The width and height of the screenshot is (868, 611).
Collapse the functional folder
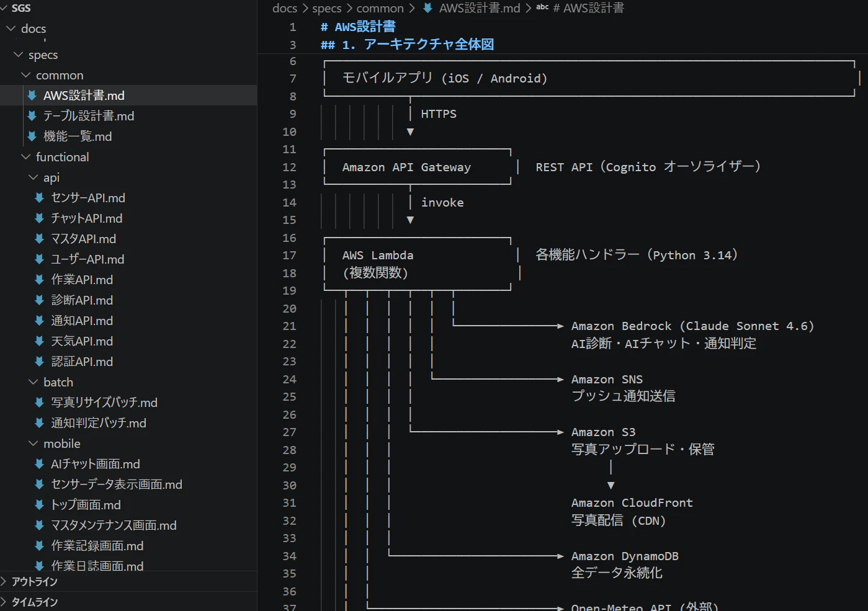26,157
